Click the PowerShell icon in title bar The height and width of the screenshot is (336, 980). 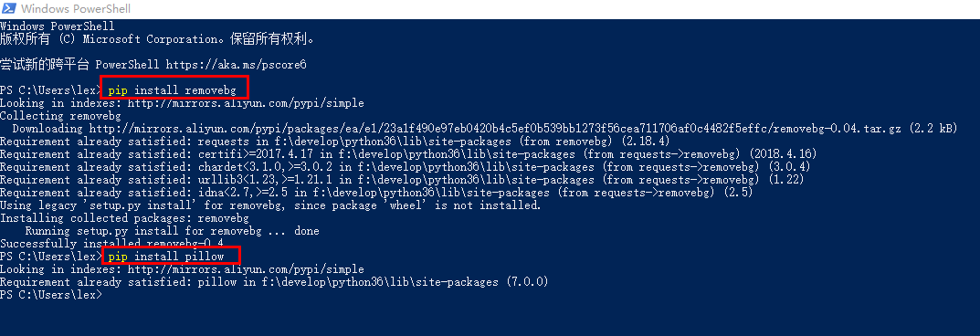point(9,9)
